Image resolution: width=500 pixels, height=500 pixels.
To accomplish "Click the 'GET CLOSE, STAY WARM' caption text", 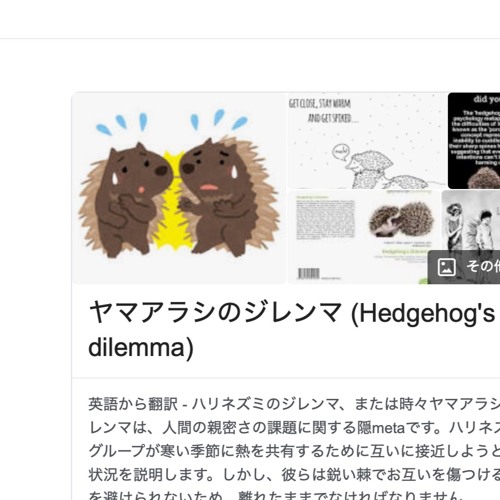I will [x=320, y=104].
